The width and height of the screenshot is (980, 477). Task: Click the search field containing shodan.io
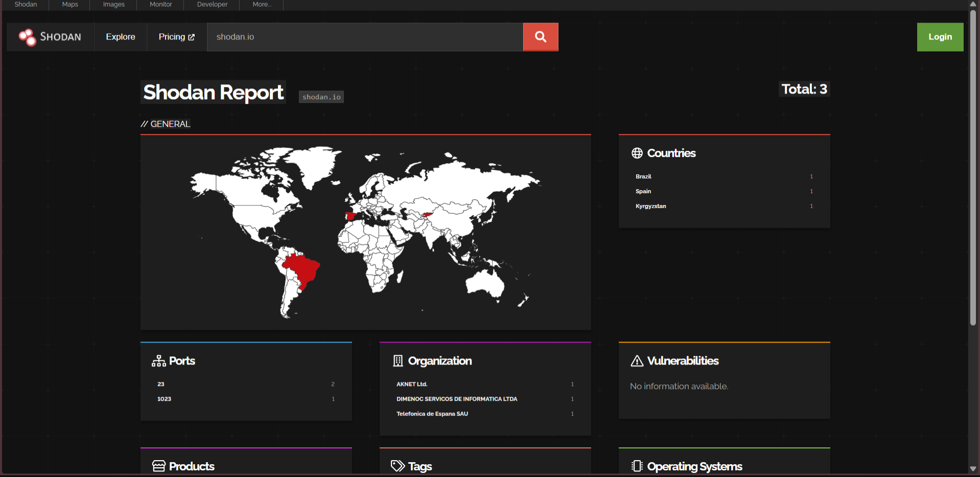pos(364,37)
